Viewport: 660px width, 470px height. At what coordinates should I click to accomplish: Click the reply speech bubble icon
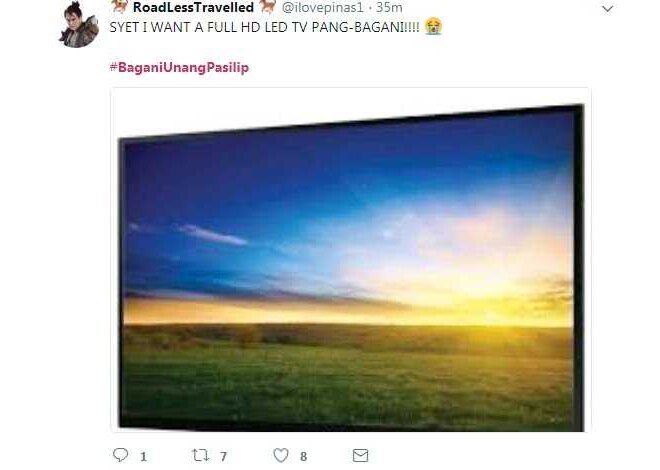pyautogui.click(x=121, y=455)
